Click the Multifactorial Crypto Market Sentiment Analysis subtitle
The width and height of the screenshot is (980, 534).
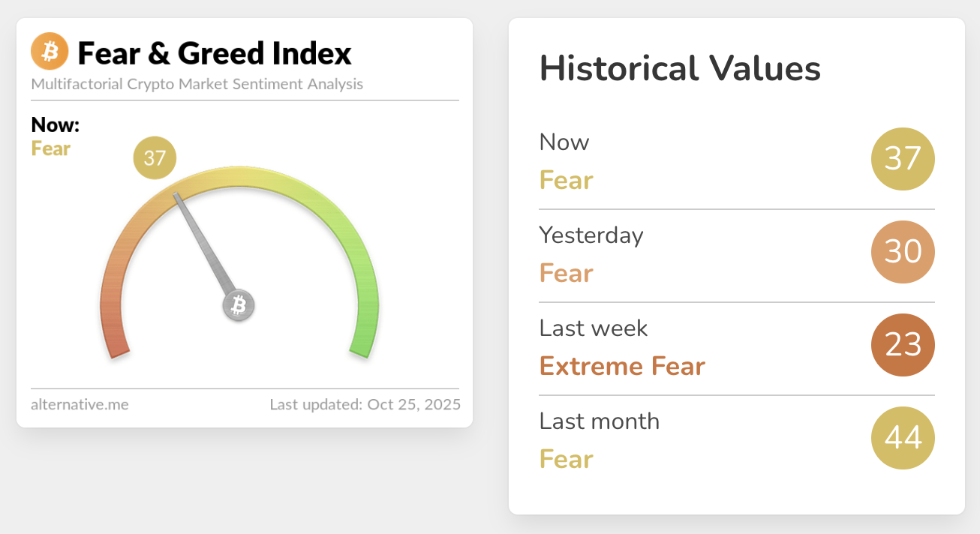pyautogui.click(x=197, y=84)
